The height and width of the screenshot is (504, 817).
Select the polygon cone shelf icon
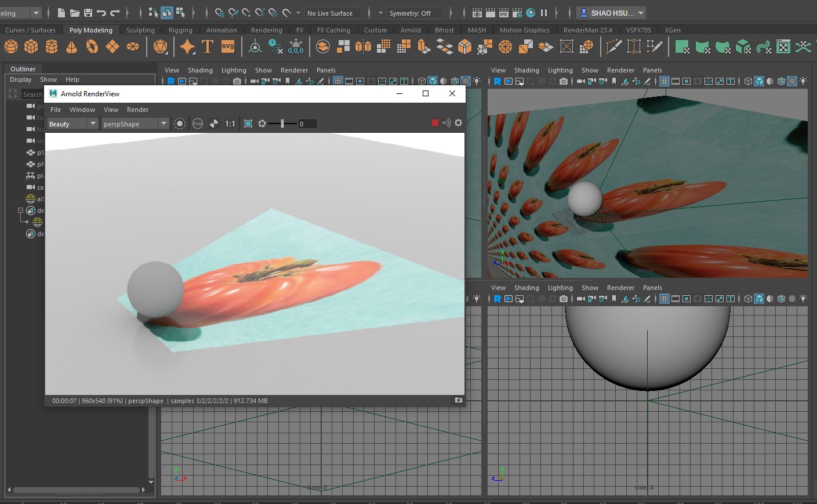click(71, 46)
